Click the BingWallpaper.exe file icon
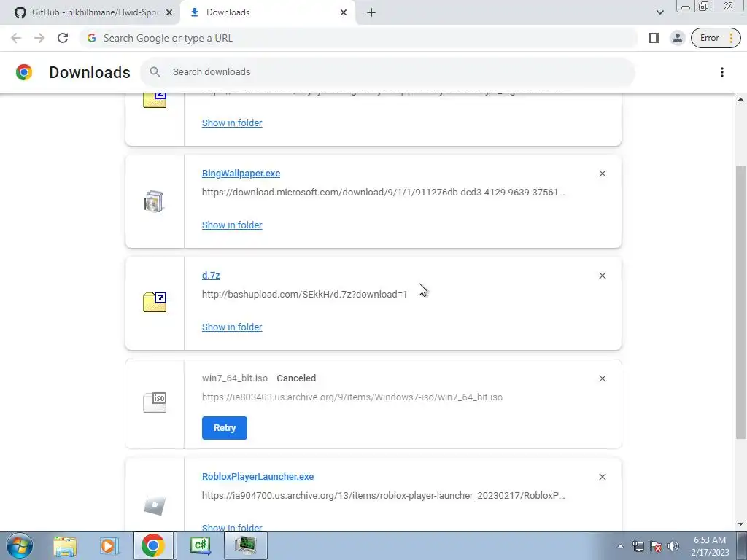Image resolution: width=747 pixels, height=560 pixels. tap(155, 201)
